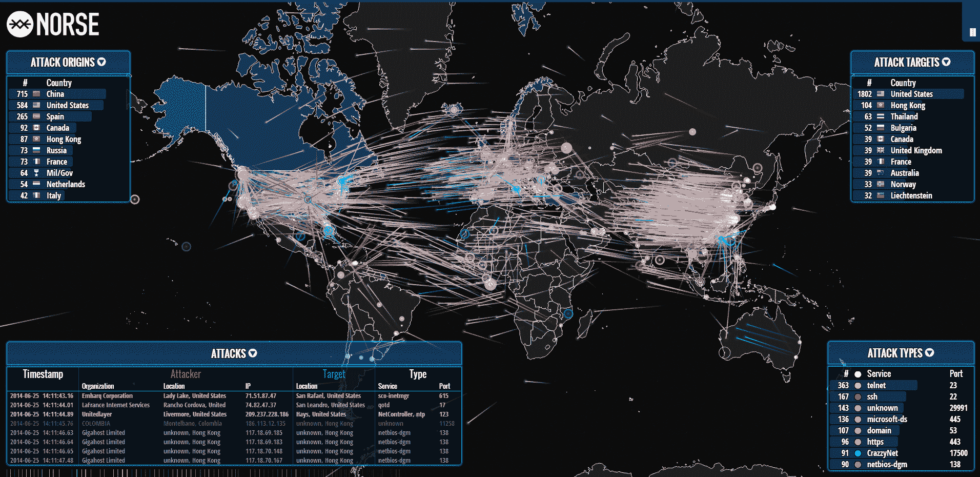Click the France flag in Attack Origins
Viewport: 980px width, 477px height.
tap(36, 162)
